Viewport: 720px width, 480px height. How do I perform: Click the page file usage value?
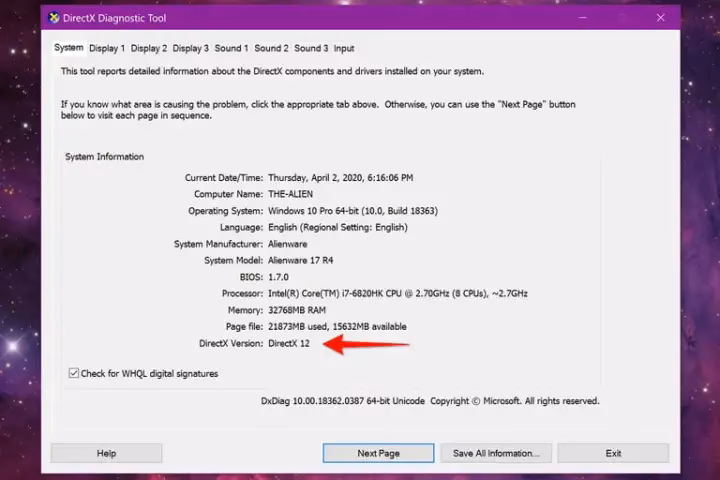(x=337, y=327)
